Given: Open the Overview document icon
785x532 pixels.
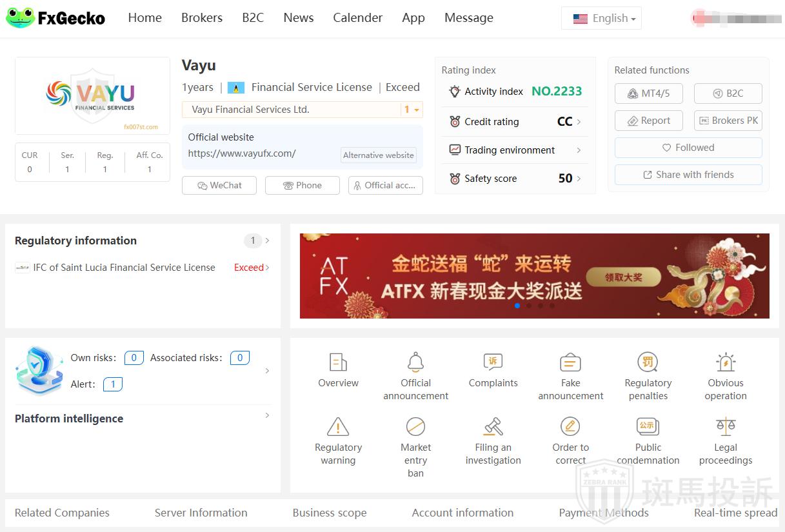Looking at the screenshot, I should pos(338,362).
